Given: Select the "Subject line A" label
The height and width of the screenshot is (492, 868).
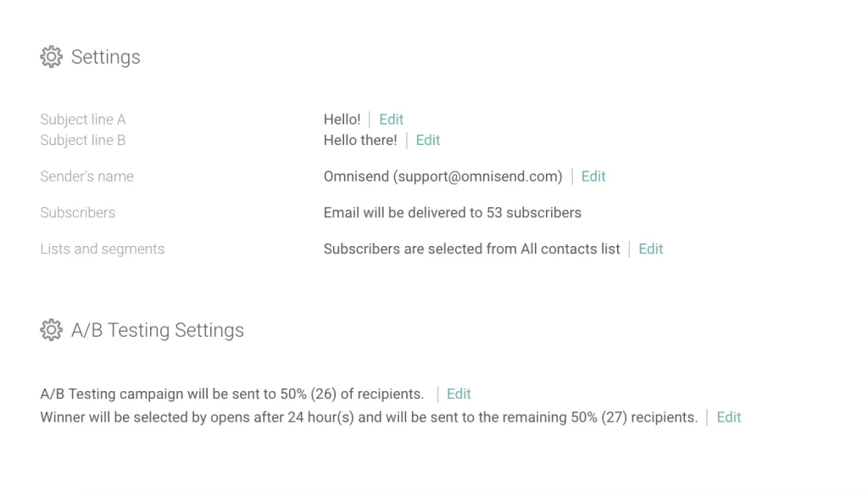Looking at the screenshot, I should (83, 120).
